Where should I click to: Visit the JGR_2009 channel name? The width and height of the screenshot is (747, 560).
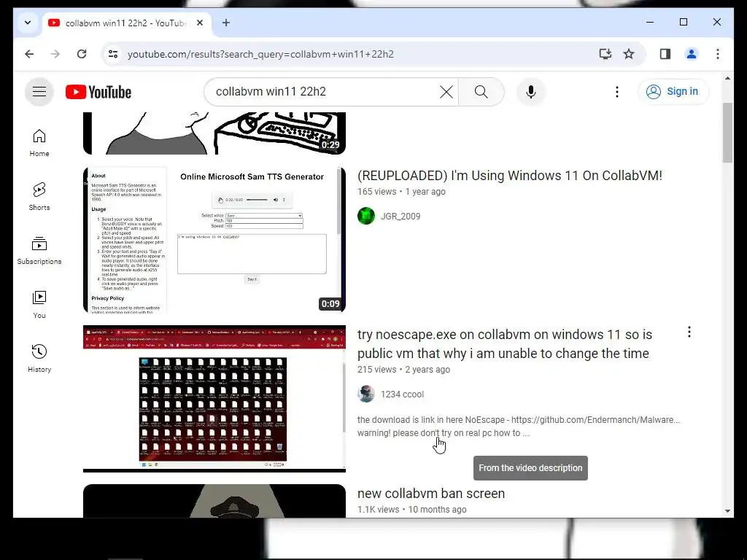pos(400,217)
